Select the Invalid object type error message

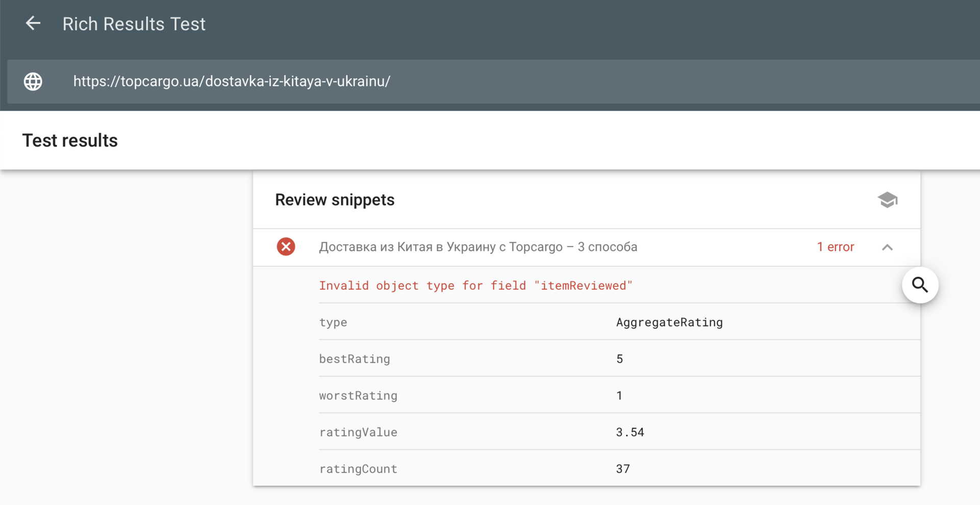pos(476,286)
